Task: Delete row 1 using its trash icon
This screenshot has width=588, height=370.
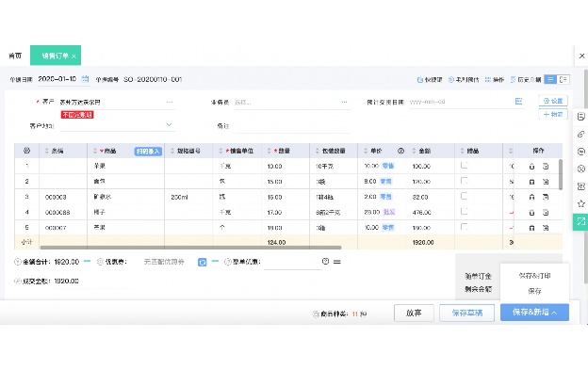Action: coord(531,167)
